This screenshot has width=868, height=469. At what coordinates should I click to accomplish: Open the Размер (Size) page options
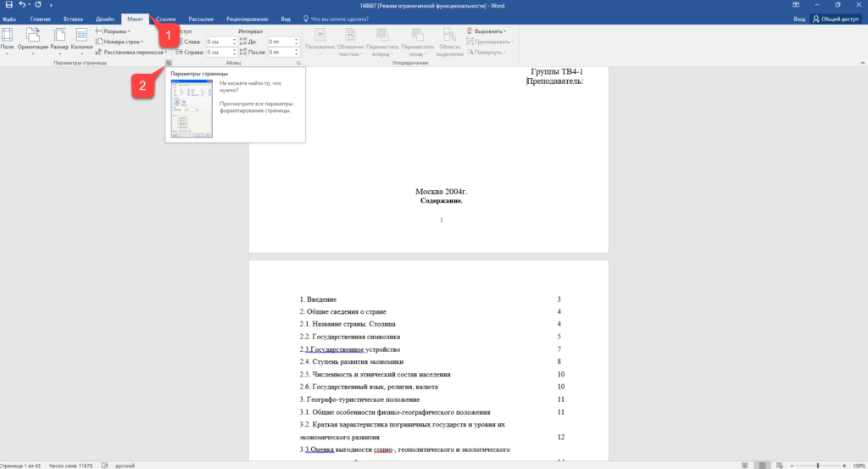click(x=59, y=40)
